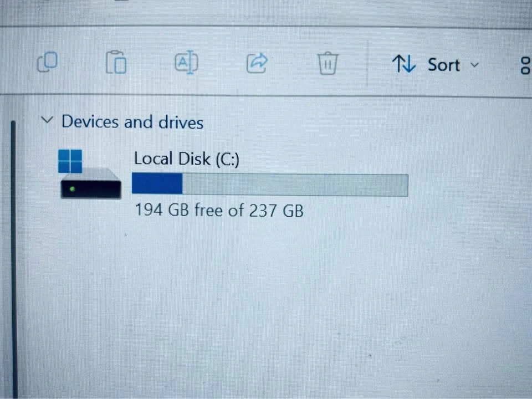The image size is (532, 399).
Task: Click the dark vertical pane divider on left
Action: [13, 258]
